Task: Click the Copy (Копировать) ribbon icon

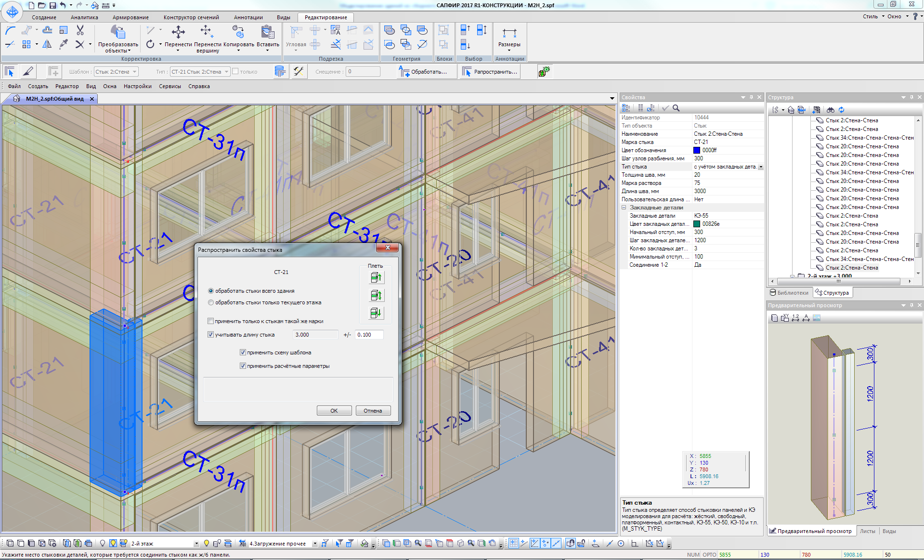Action: click(x=238, y=32)
